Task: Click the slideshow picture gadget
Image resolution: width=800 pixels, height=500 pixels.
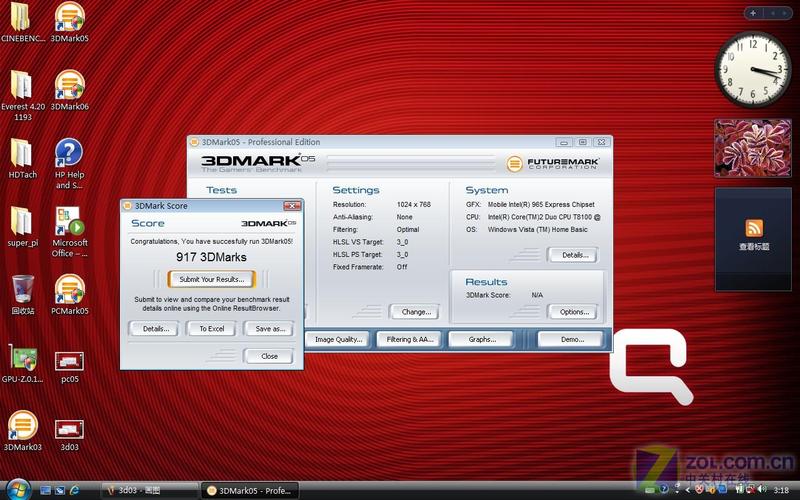Action: pos(753,148)
